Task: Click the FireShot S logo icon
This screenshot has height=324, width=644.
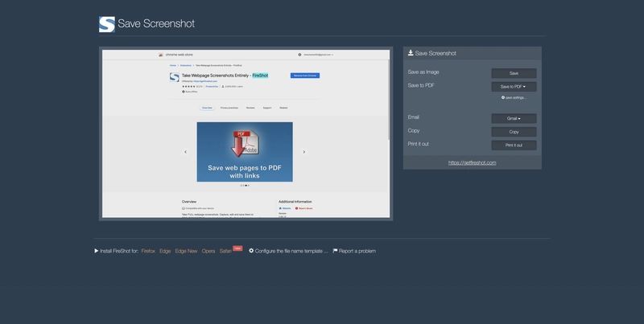Action: [107, 24]
